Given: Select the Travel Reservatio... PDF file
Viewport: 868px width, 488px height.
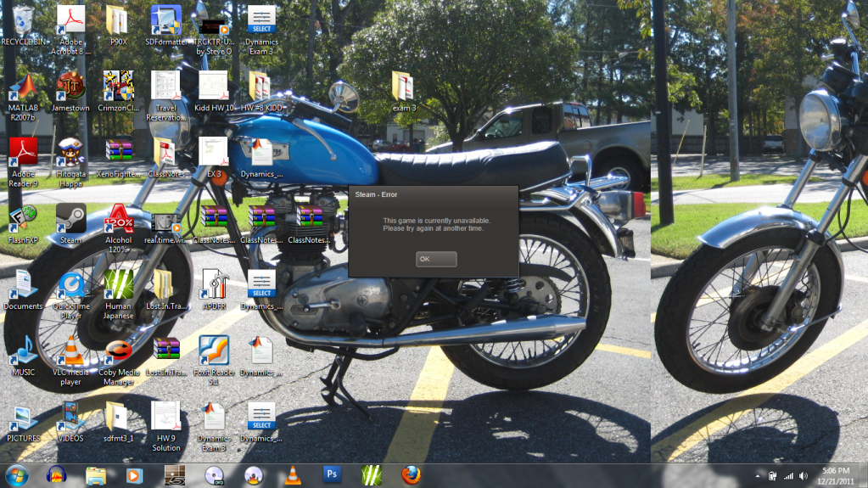Looking at the screenshot, I should [166, 97].
